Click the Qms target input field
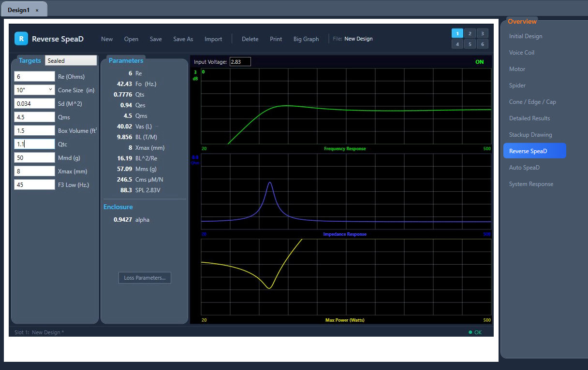This screenshot has height=370, width=588. coord(34,117)
